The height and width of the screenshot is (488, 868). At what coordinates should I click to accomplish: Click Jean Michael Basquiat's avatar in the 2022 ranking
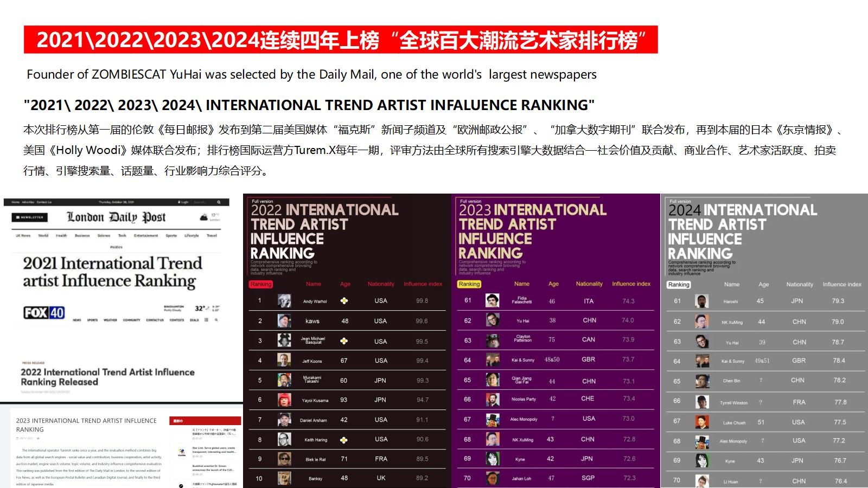pos(284,341)
